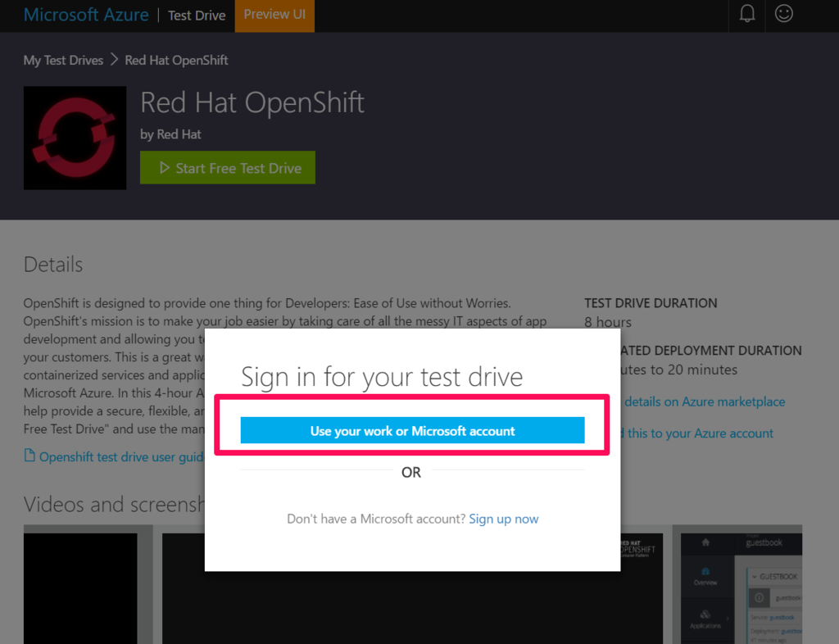Click TEST DRIVE DURATION label
The image size is (839, 644).
(x=651, y=303)
